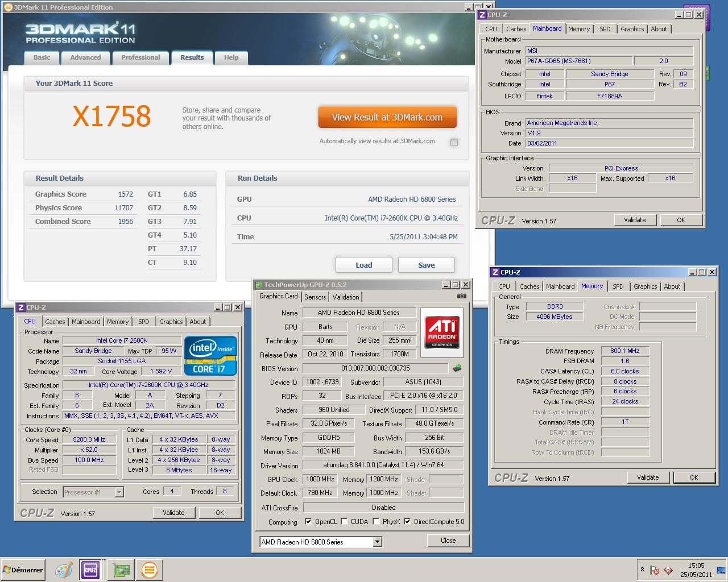This screenshot has height=582, width=728.
Task: Click the Close button in GPU-Z
Action: pos(448,541)
